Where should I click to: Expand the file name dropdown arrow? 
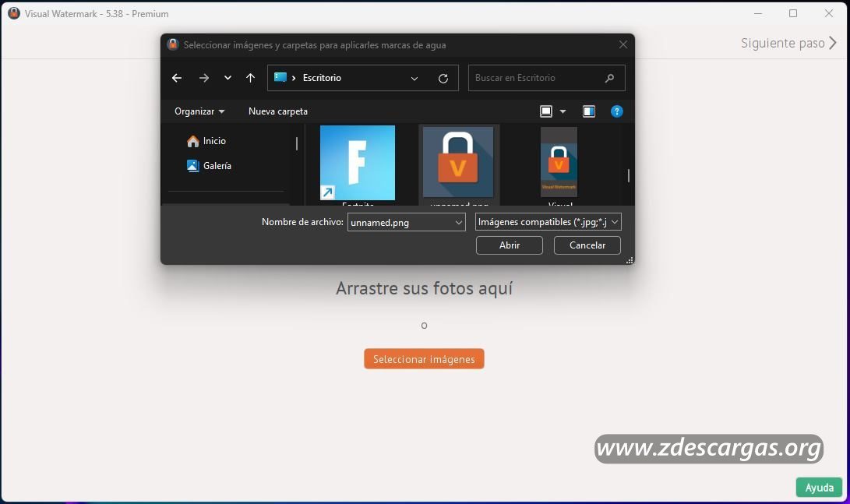pyautogui.click(x=459, y=222)
